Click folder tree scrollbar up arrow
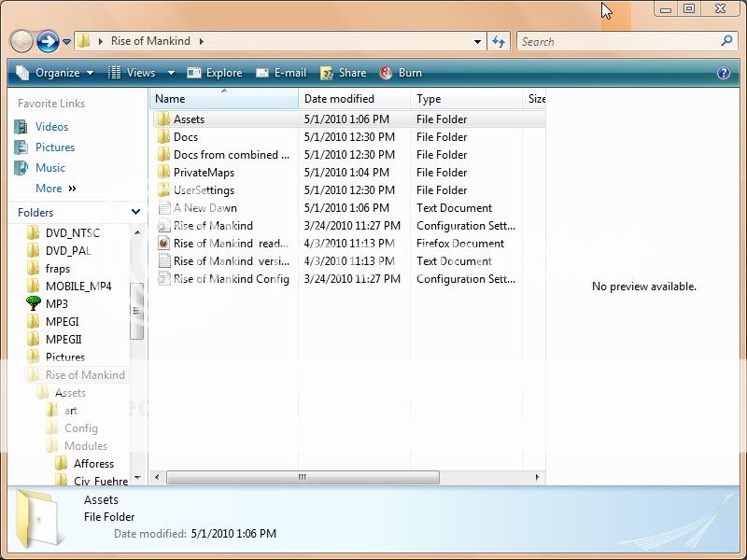This screenshot has height=560, width=747. click(x=137, y=232)
